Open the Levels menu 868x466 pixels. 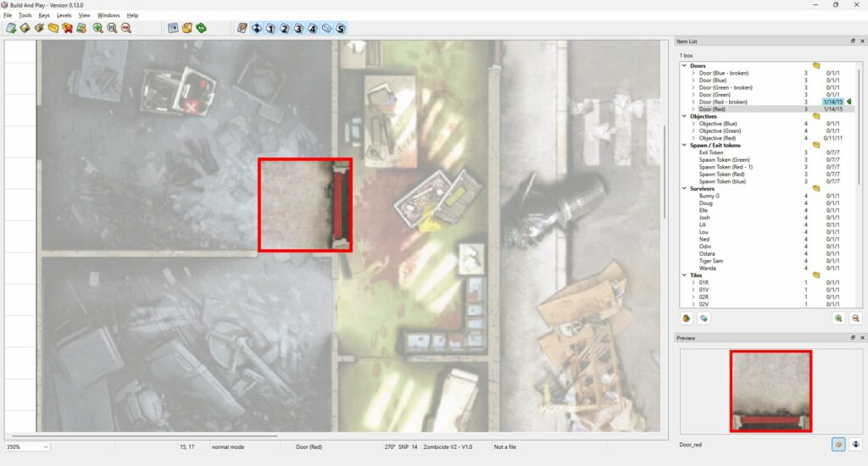(64, 15)
